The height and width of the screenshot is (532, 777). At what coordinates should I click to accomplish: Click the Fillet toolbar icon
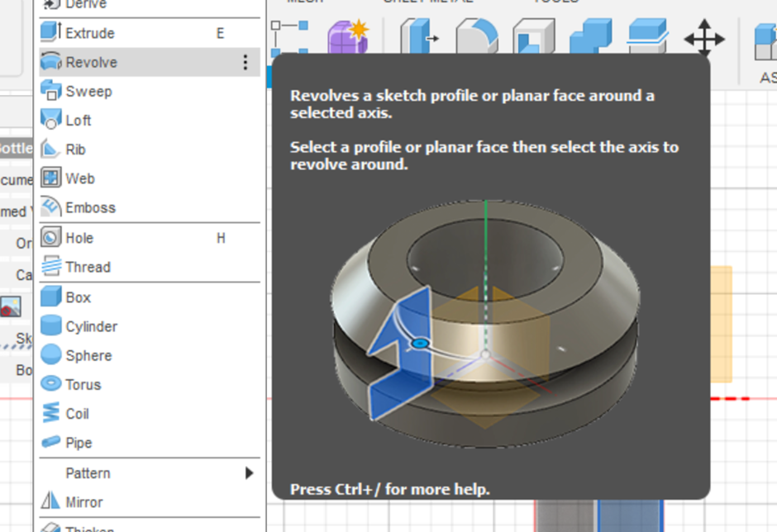click(477, 36)
